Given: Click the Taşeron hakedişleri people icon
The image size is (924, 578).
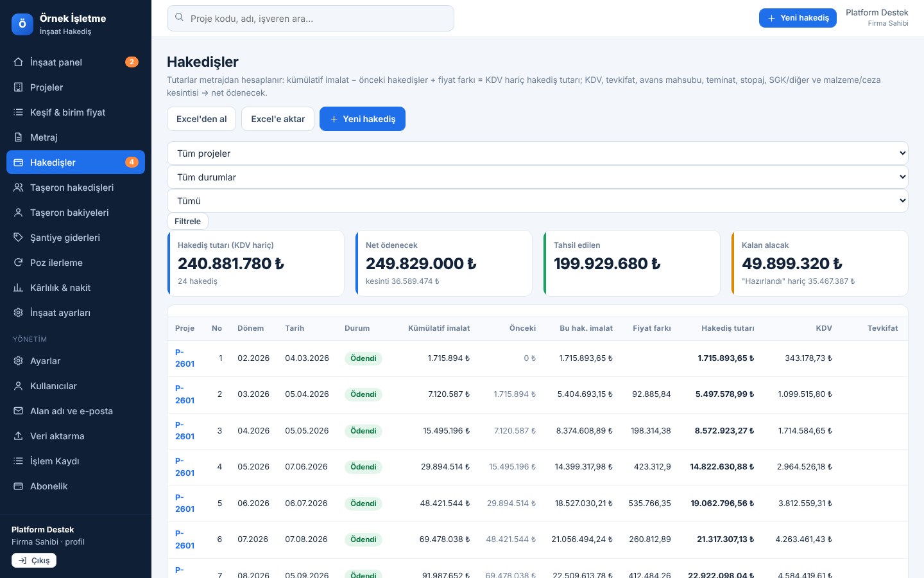Looking at the screenshot, I should click(x=18, y=188).
